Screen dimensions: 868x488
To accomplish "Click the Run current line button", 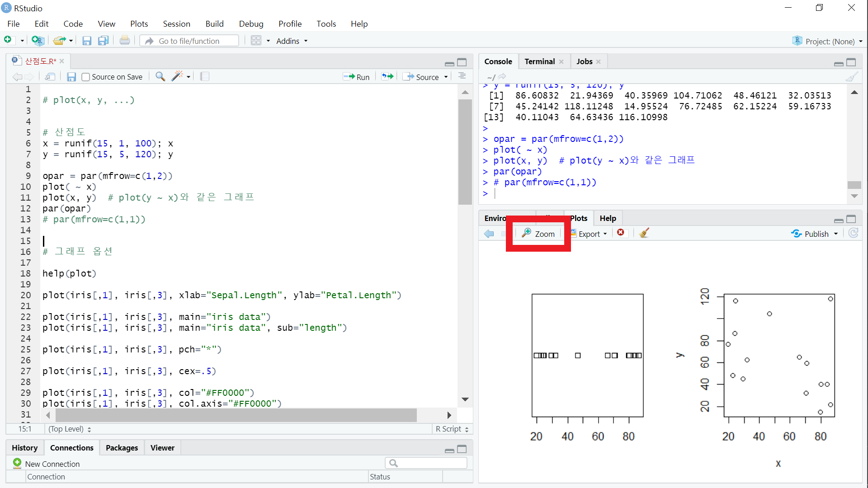I will coord(356,77).
